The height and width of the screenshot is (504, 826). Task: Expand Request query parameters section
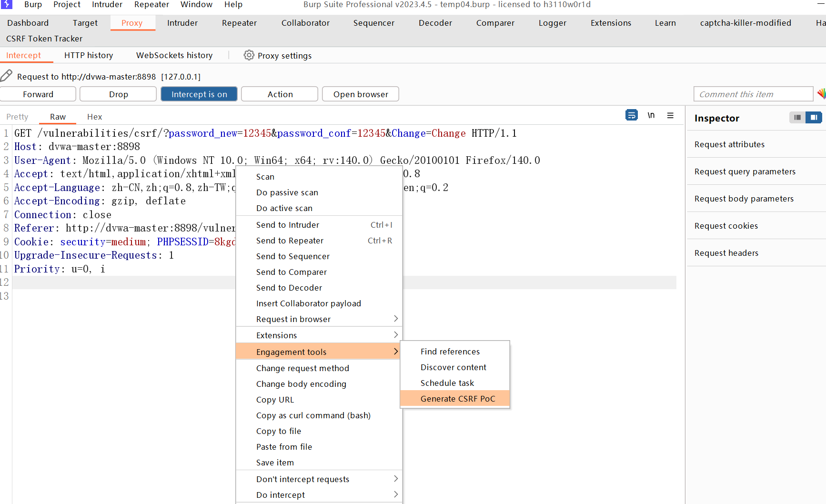pyautogui.click(x=756, y=171)
